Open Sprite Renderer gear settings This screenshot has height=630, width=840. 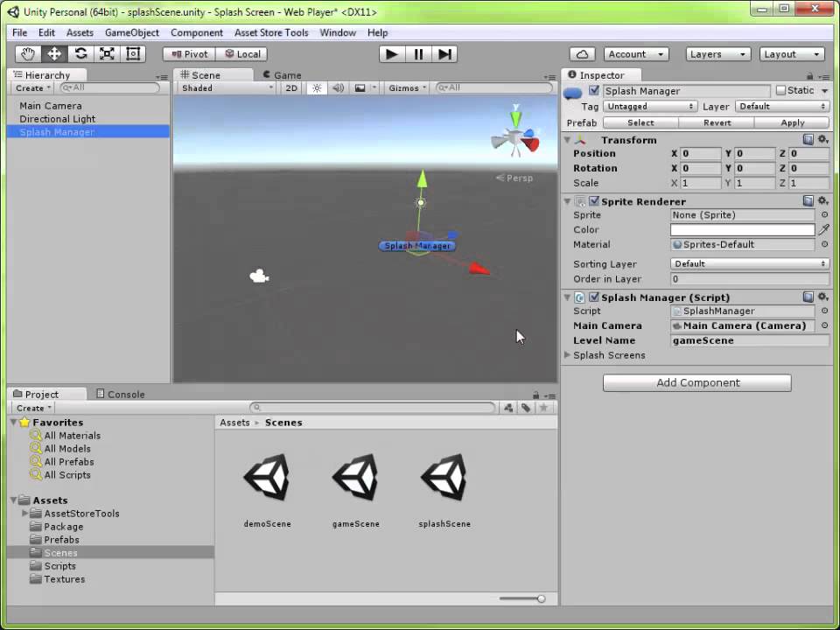[823, 201]
